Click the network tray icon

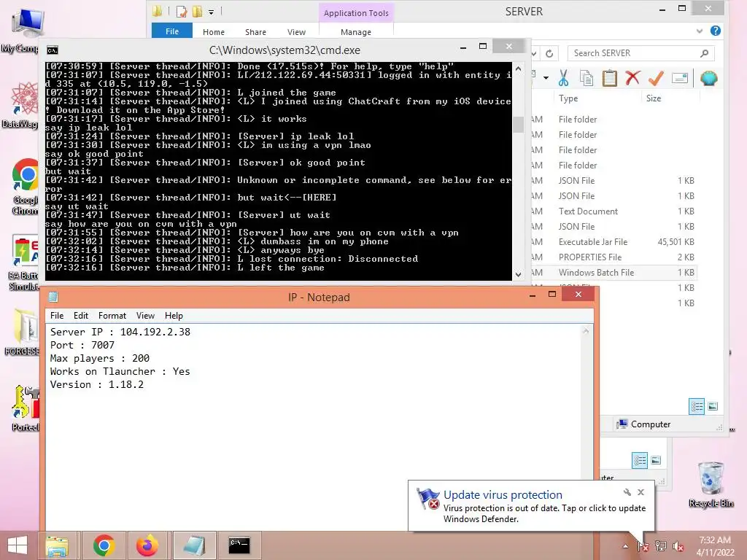(661, 546)
